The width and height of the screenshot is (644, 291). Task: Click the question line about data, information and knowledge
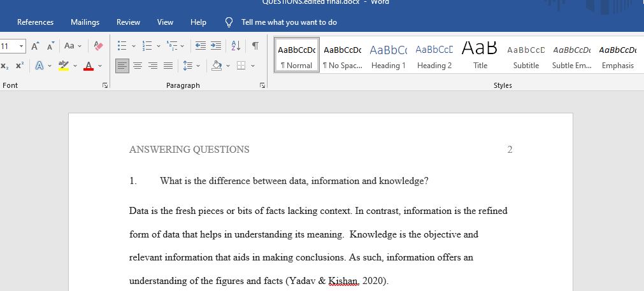click(294, 181)
